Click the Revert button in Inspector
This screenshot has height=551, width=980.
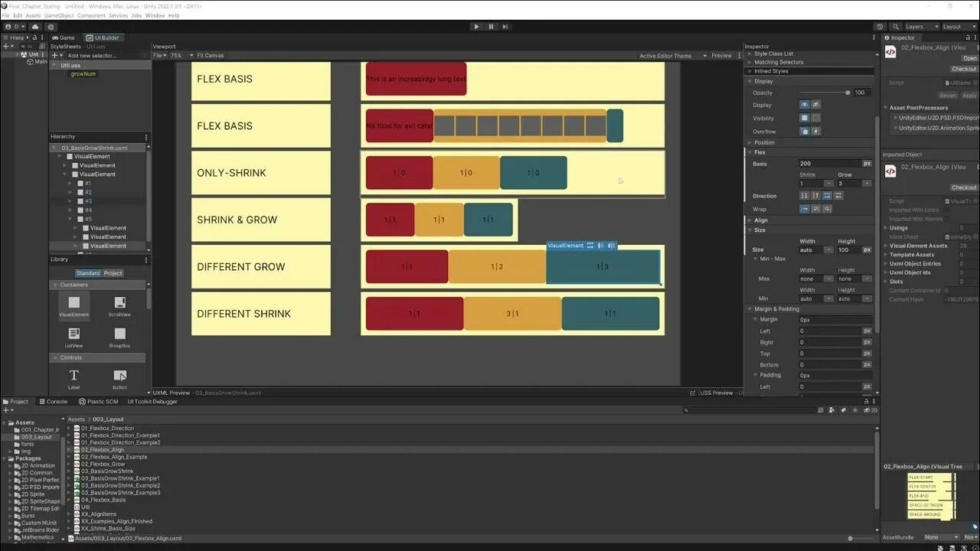coord(948,96)
